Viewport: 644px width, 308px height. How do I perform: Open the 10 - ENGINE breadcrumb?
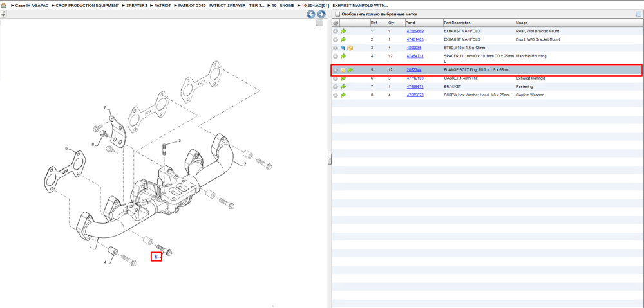click(283, 6)
